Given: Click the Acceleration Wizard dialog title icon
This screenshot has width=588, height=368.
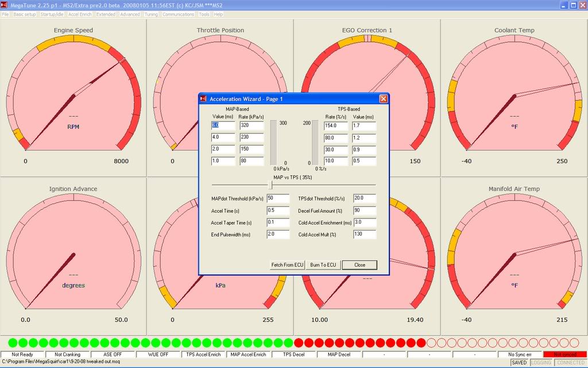Looking at the screenshot, I should click(203, 99).
